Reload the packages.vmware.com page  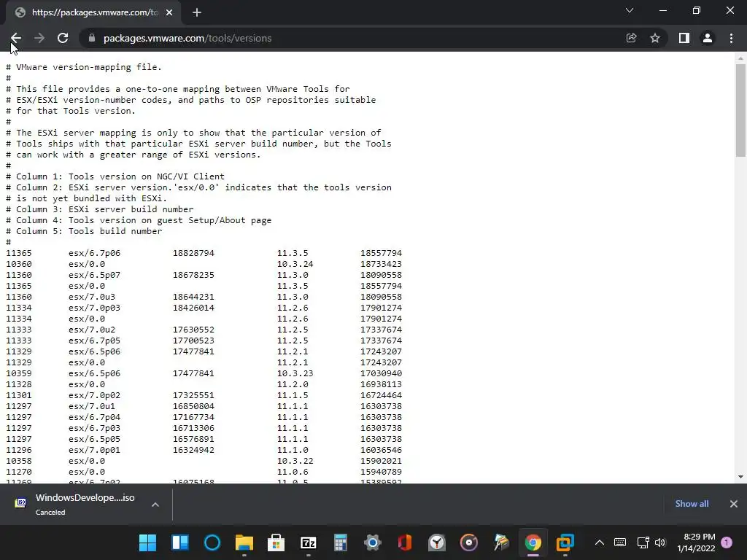point(63,38)
